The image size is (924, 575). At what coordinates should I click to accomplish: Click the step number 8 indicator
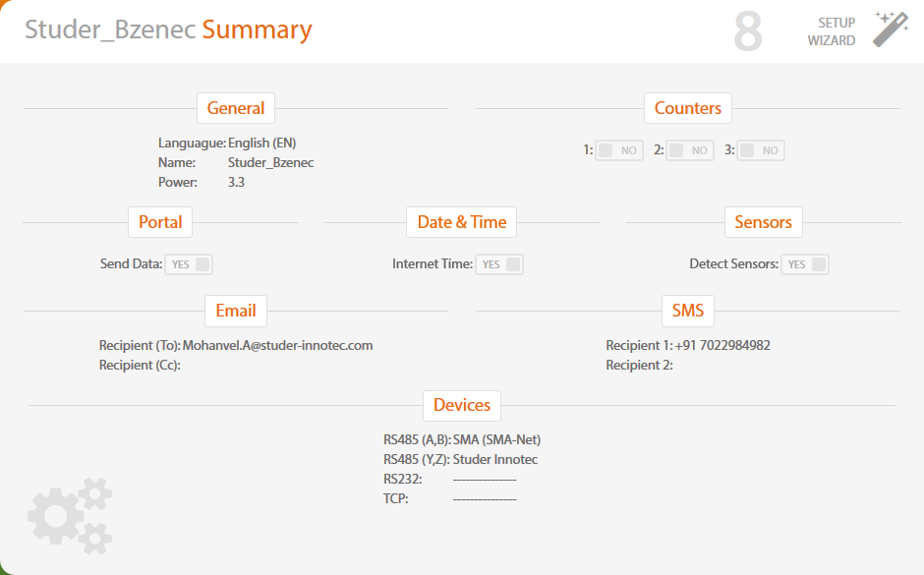(x=748, y=31)
